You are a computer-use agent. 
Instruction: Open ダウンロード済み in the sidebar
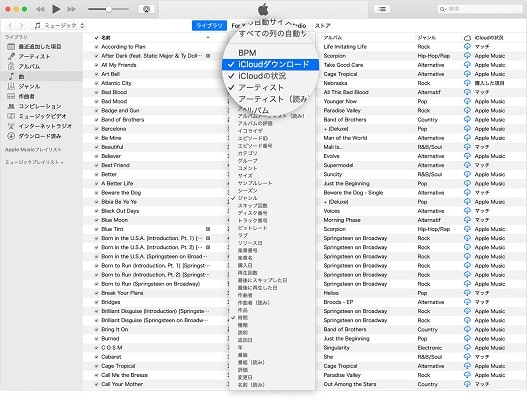pyautogui.click(x=40, y=136)
